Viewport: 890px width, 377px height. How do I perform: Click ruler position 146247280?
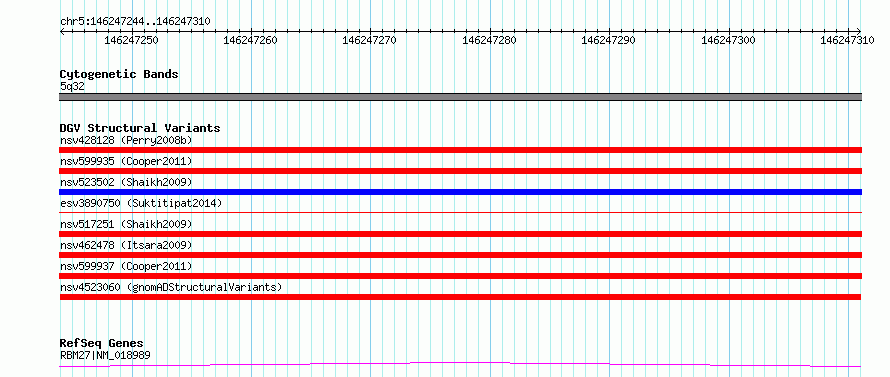[x=490, y=40]
